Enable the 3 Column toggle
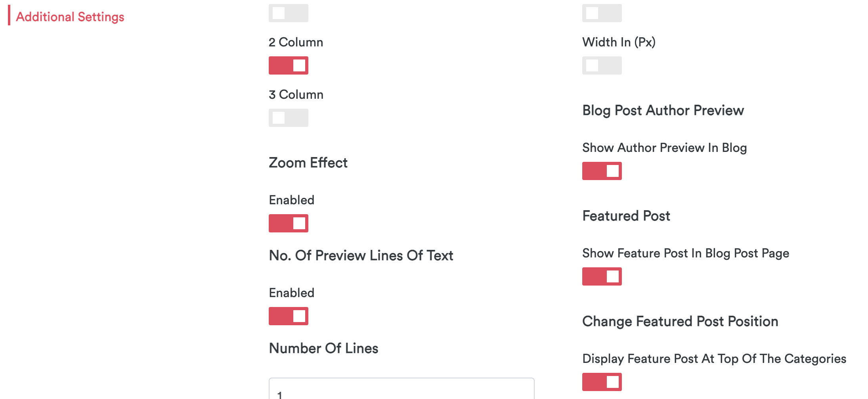The width and height of the screenshot is (868, 399). [288, 118]
